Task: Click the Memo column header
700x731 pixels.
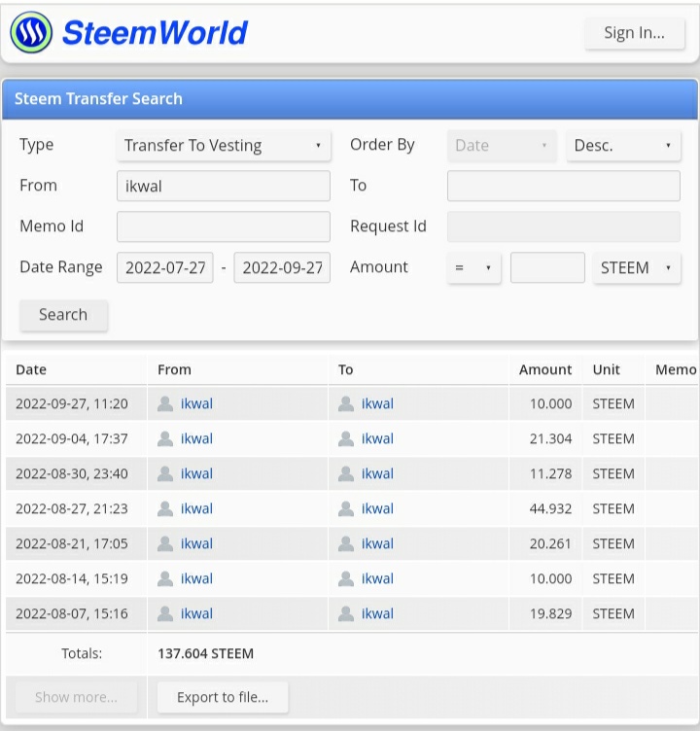Action: coord(676,369)
